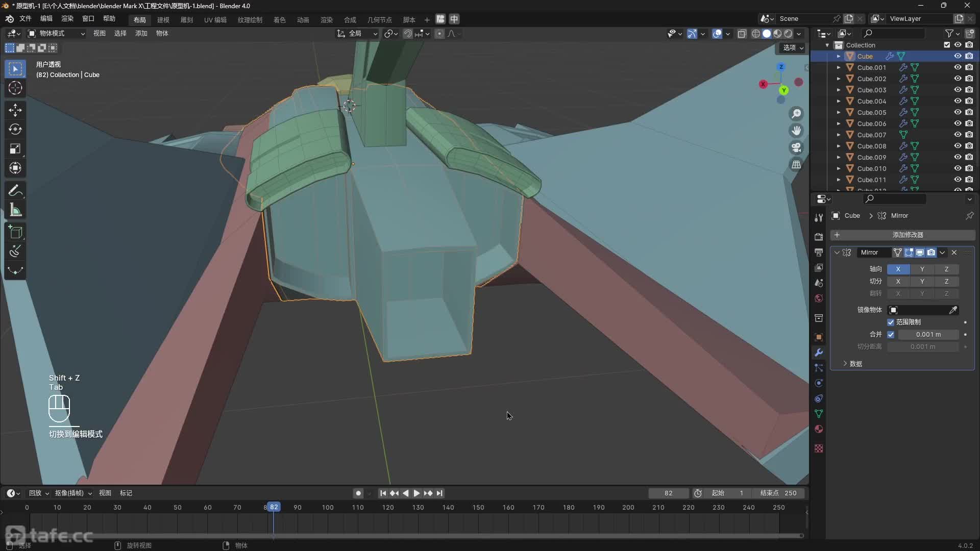This screenshot has width=980, height=551.
Task: Select the Measure tool
Action: click(x=15, y=210)
